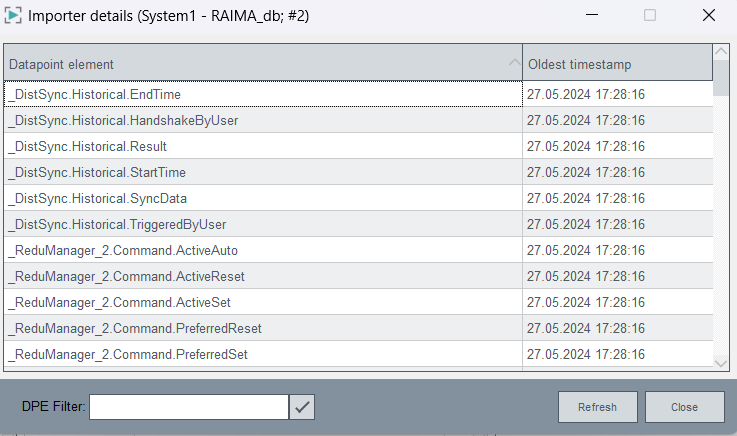Screen dimensions: 737x436
Task: Select the _DistSync.Historical.StartTime row
Action: pyautogui.click(x=262, y=172)
